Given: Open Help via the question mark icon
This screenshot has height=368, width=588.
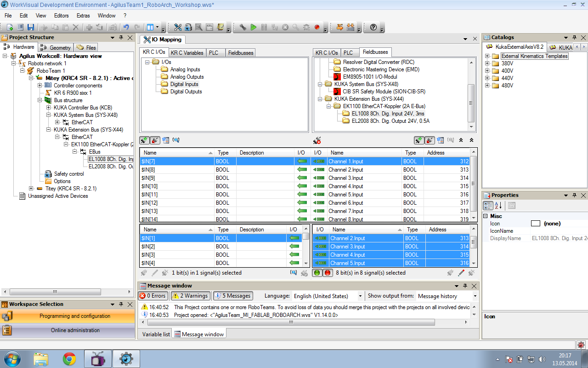Looking at the screenshot, I should pyautogui.click(x=373, y=28).
